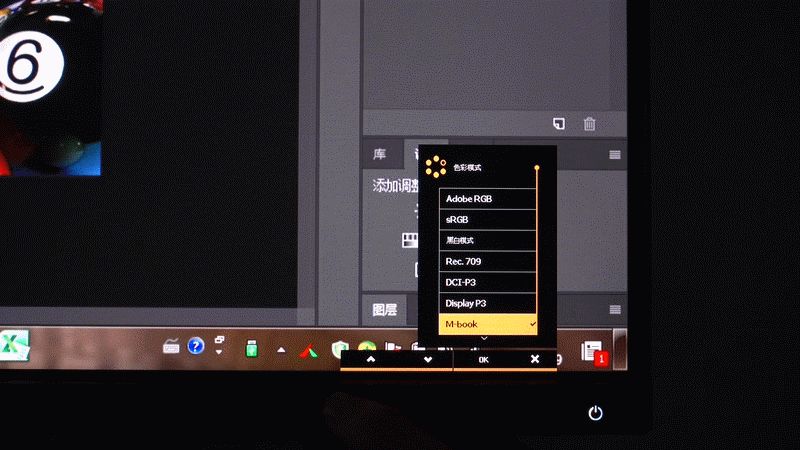800x450 pixels.
Task: Click the green USB safely remove icon
Action: click(x=252, y=349)
